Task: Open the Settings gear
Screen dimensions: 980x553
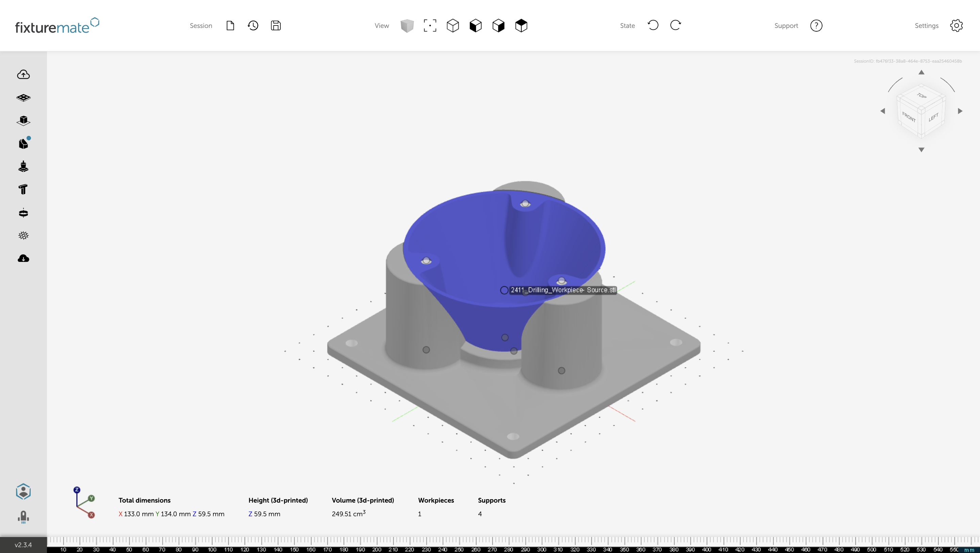Action: (x=957, y=26)
